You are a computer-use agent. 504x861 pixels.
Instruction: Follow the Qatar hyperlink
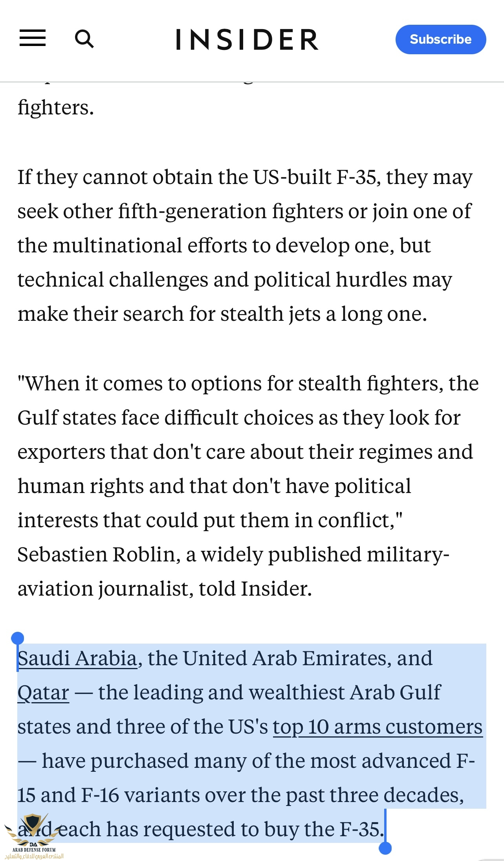tap(43, 692)
